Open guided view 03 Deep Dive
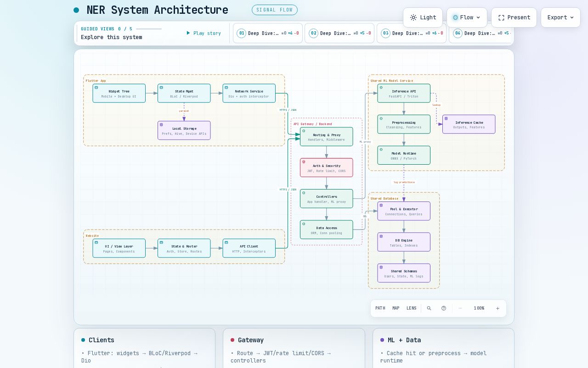 (412, 33)
